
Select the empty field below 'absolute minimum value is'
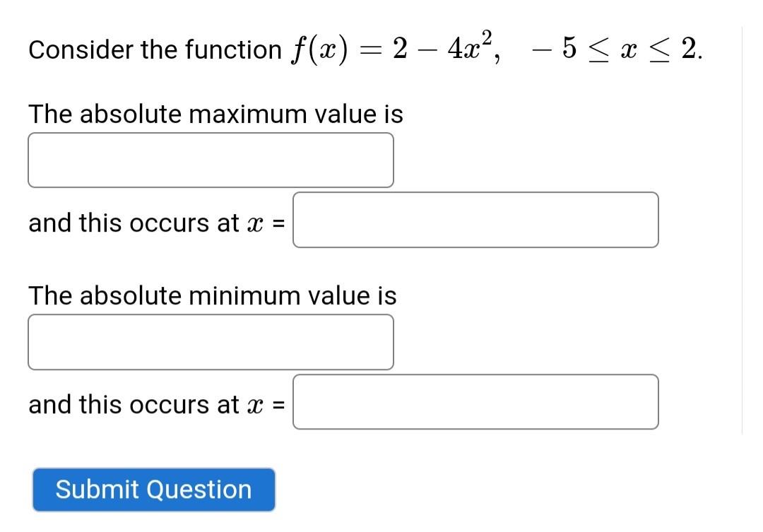[x=210, y=342]
